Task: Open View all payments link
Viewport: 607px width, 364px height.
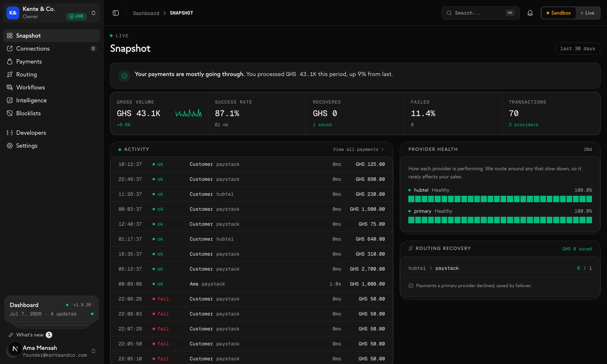Action: pyautogui.click(x=358, y=149)
